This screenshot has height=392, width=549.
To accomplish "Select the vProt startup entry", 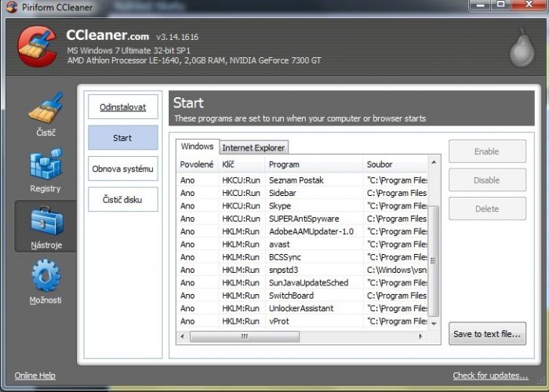I will click(x=302, y=321).
